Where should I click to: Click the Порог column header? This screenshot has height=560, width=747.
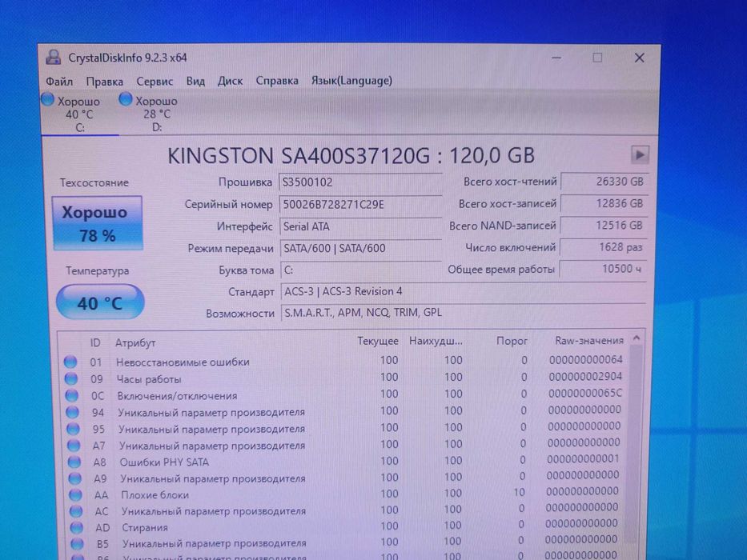point(512,341)
